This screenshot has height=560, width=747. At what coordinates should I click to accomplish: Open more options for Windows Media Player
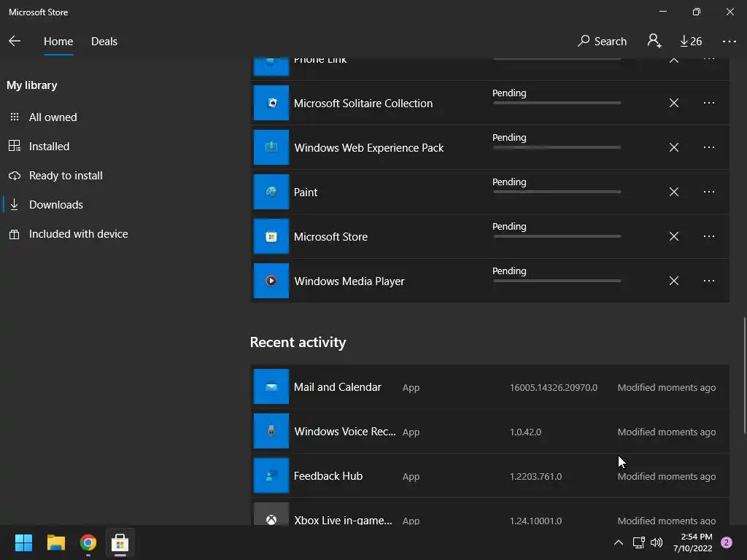709,281
